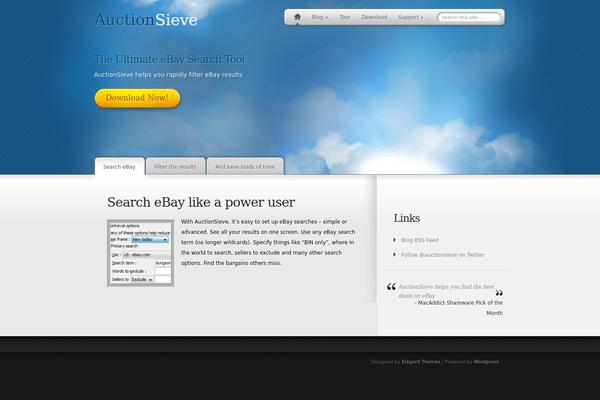
Task: Click the arrow bullet beside Follow @auctionsieve
Action: coord(395,255)
